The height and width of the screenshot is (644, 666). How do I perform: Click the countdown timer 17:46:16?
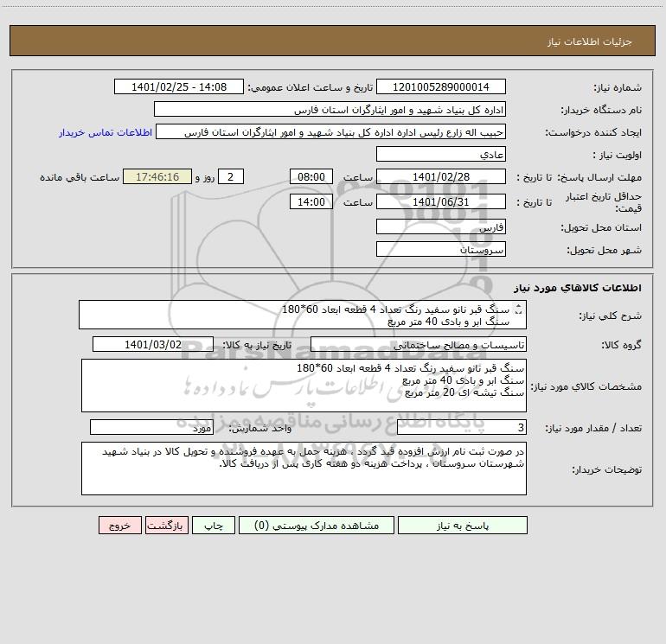pos(157,176)
